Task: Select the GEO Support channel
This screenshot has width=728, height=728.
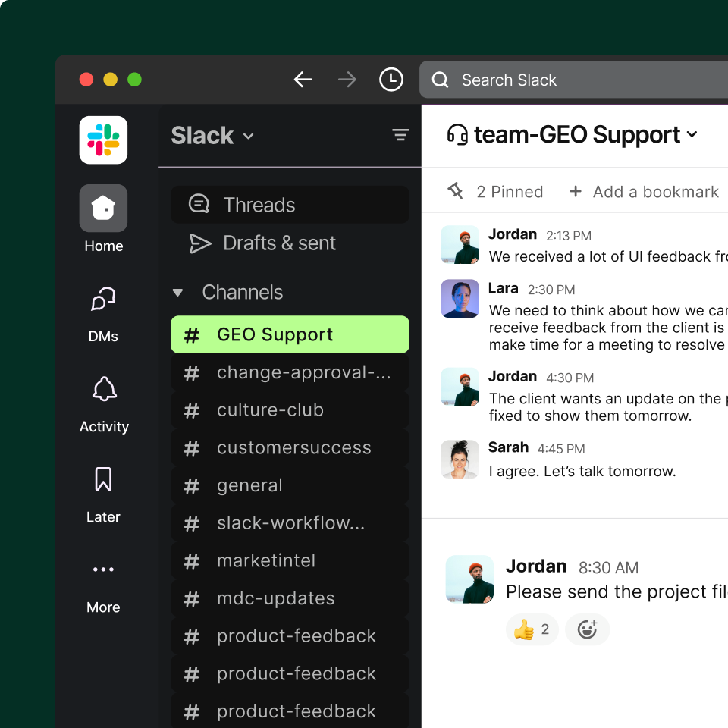Action: coord(290,334)
